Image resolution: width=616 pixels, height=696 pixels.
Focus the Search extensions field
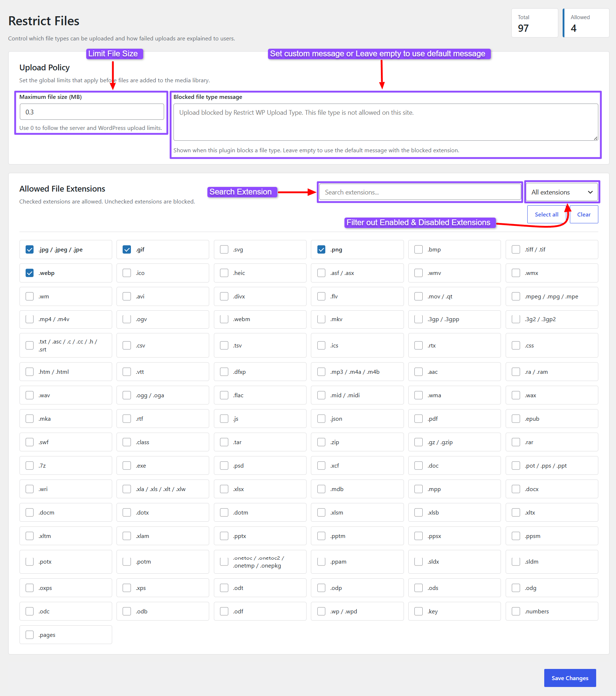pyautogui.click(x=420, y=192)
